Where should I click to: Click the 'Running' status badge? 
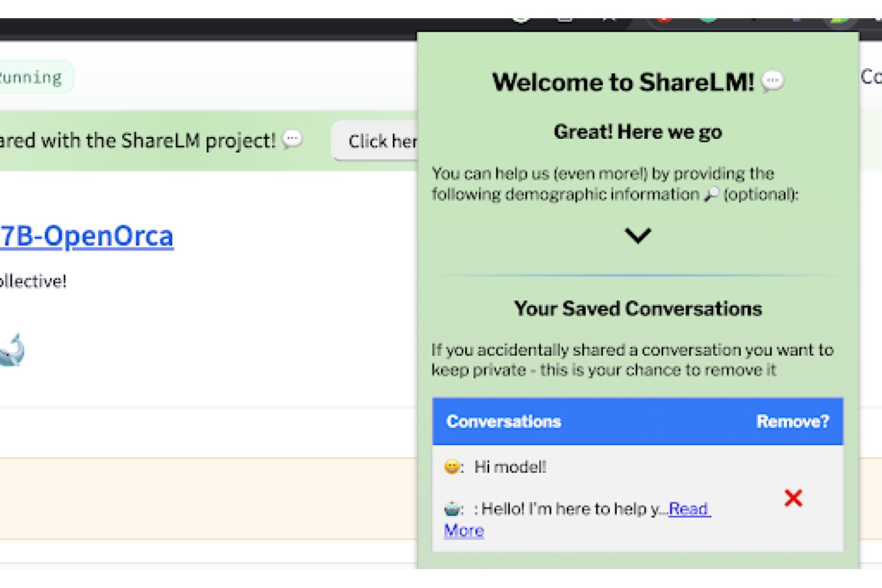35,77
